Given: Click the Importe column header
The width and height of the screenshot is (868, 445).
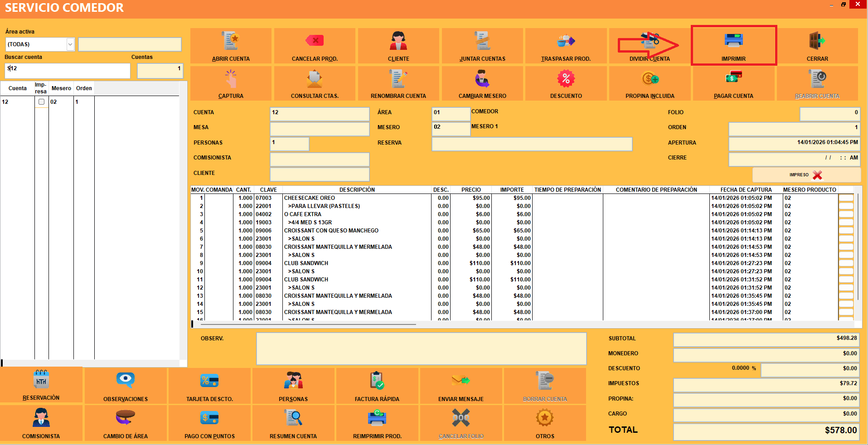Looking at the screenshot, I should [x=512, y=190].
